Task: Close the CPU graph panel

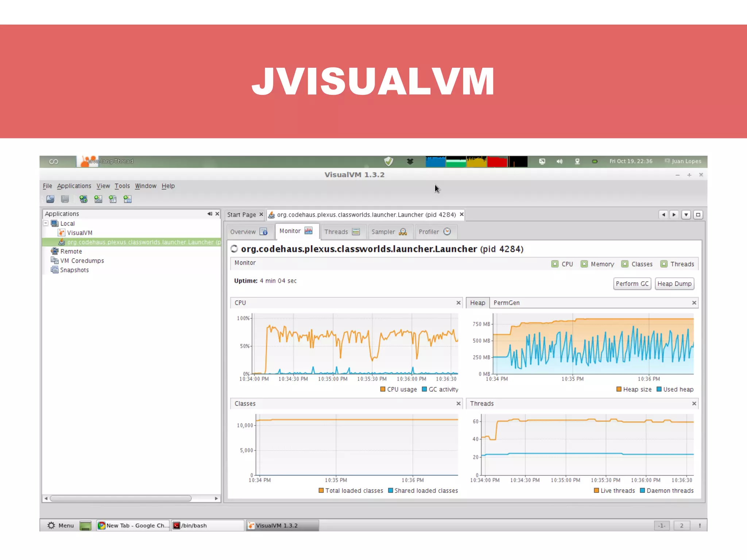Action: click(458, 303)
